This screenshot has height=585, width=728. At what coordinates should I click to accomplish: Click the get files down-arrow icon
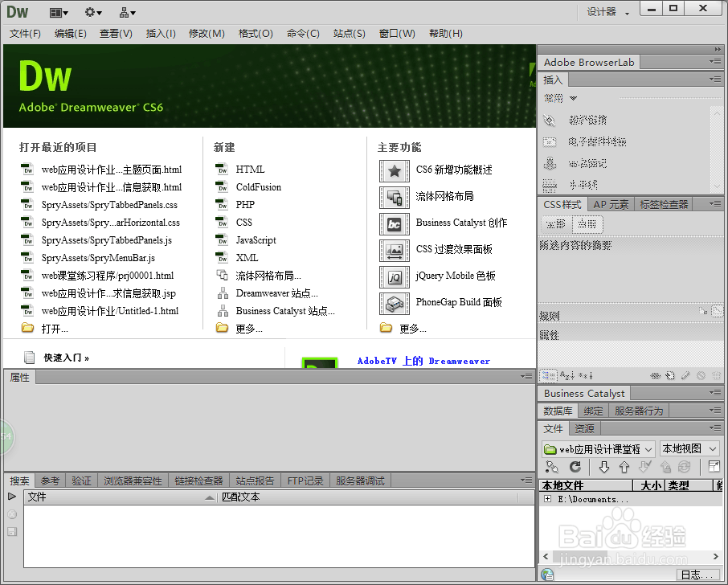coord(603,467)
